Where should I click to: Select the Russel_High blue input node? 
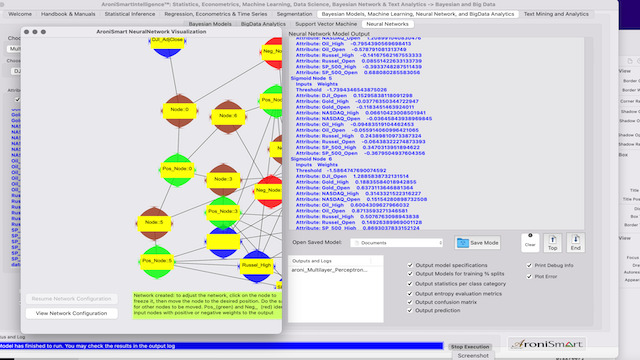[x=256, y=267]
